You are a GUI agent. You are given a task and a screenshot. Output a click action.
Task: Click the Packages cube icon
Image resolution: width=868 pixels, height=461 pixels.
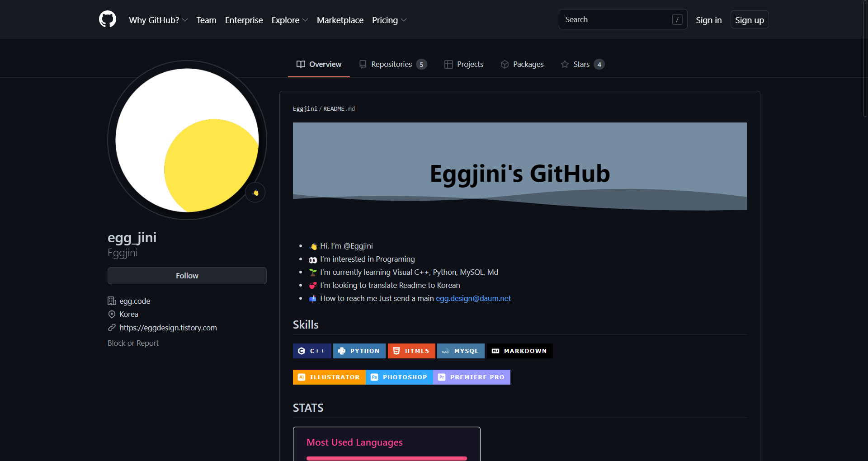[x=505, y=64]
